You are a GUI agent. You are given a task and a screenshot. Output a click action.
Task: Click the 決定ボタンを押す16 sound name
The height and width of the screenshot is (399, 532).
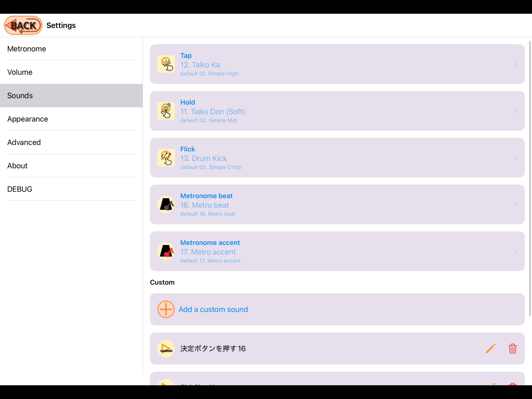(x=213, y=349)
